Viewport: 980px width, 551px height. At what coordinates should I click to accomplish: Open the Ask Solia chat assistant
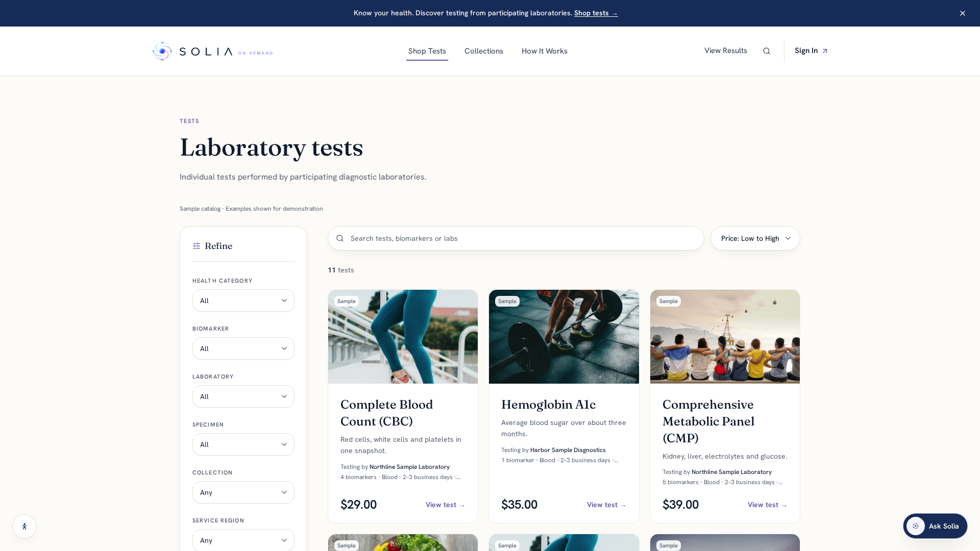point(935,526)
